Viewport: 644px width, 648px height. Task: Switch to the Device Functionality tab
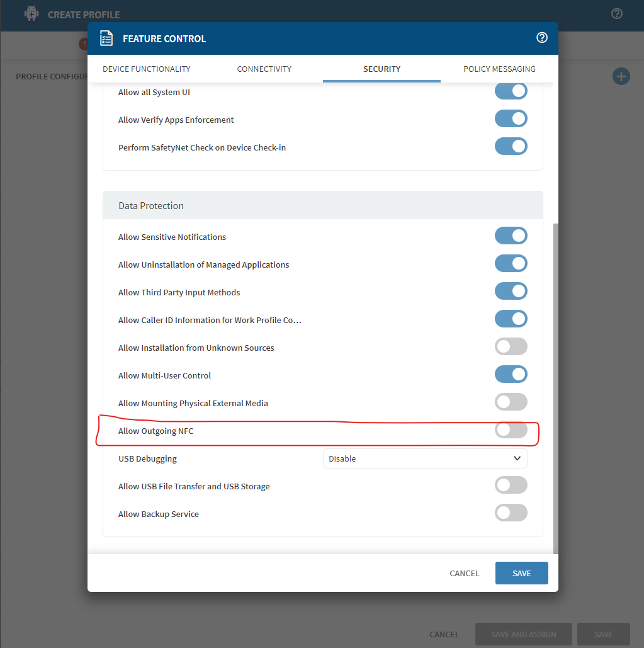pyautogui.click(x=146, y=69)
